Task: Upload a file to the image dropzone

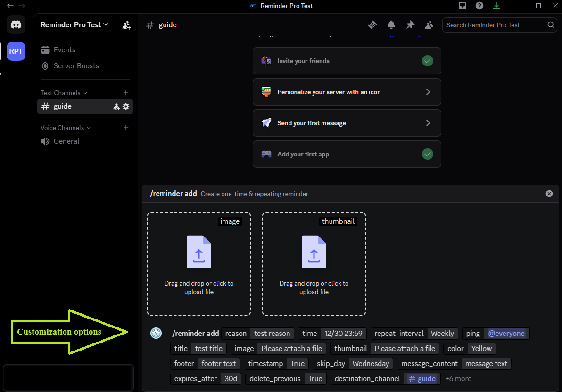Action: click(x=199, y=264)
